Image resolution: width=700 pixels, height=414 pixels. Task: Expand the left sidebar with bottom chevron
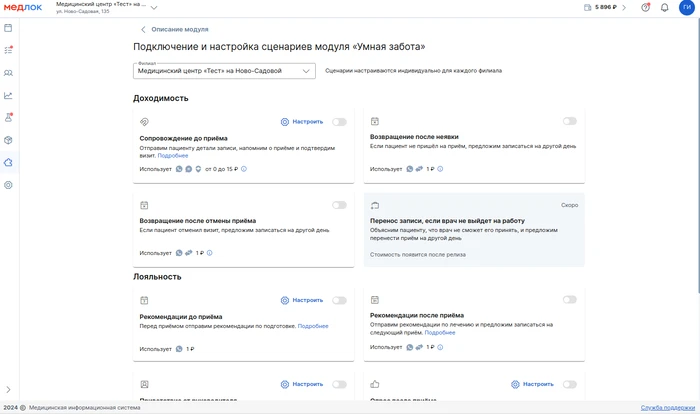(8, 390)
